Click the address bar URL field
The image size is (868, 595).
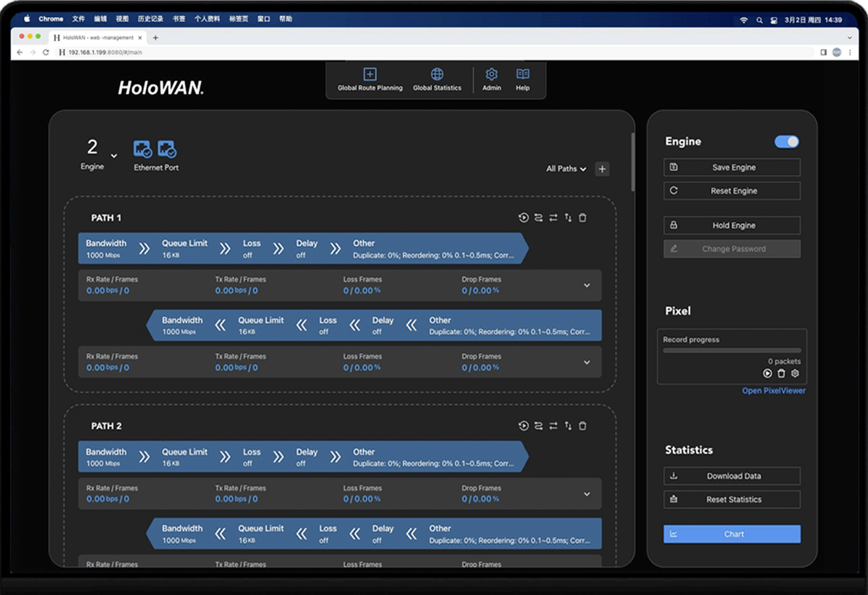[x=435, y=52]
